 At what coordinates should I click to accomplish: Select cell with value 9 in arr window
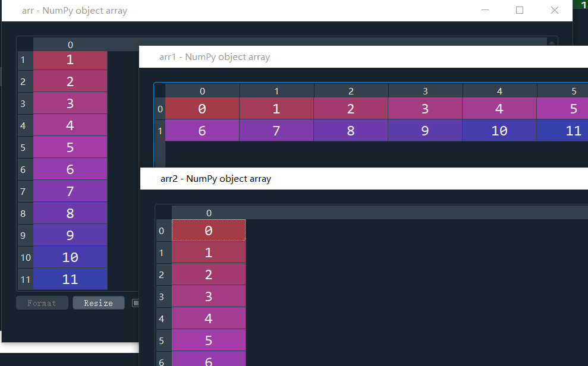tap(70, 235)
